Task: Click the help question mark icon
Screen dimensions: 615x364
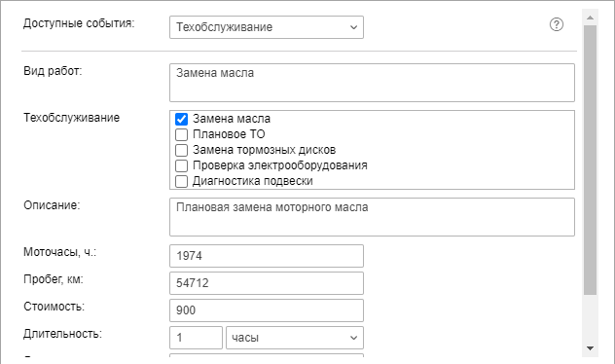Action: (x=557, y=24)
